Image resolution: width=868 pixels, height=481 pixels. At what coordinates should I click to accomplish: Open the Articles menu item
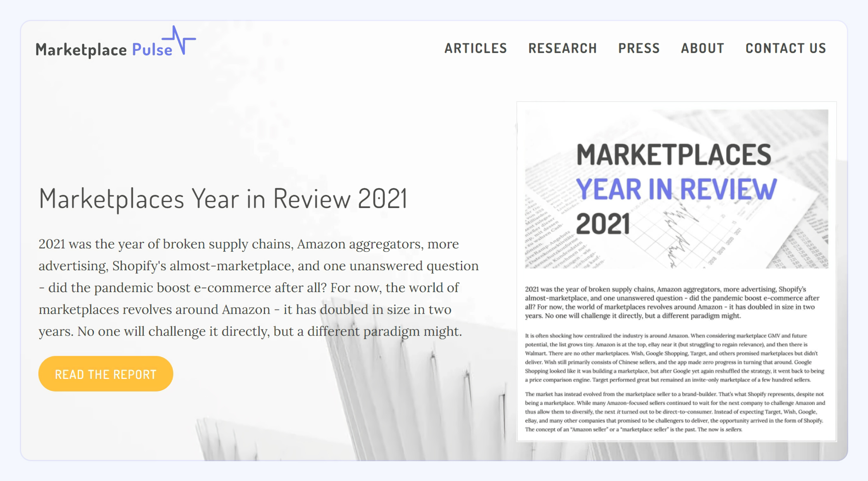476,48
